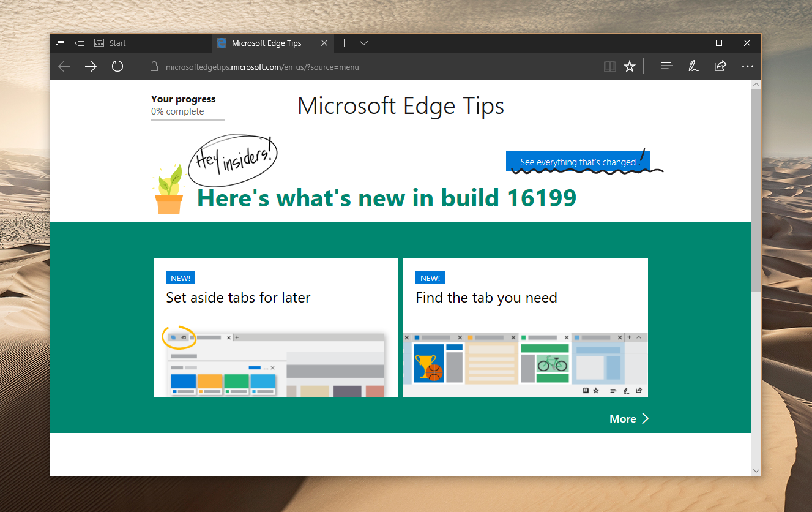Show tab previews chevron
This screenshot has width=812, height=512.
tap(364, 43)
